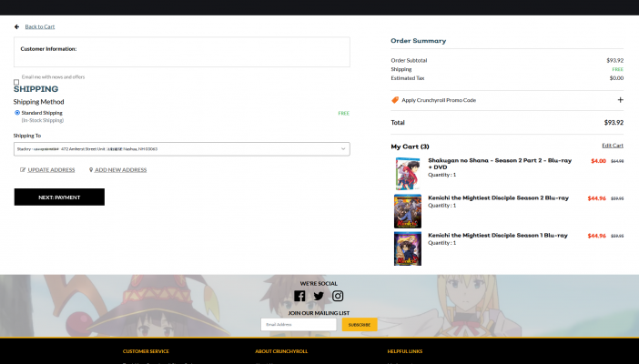Image resolution: width=639 pixels, height=364 pixels.
Task: Select the Standard Shipping radio button
Action: click(17, 113)
